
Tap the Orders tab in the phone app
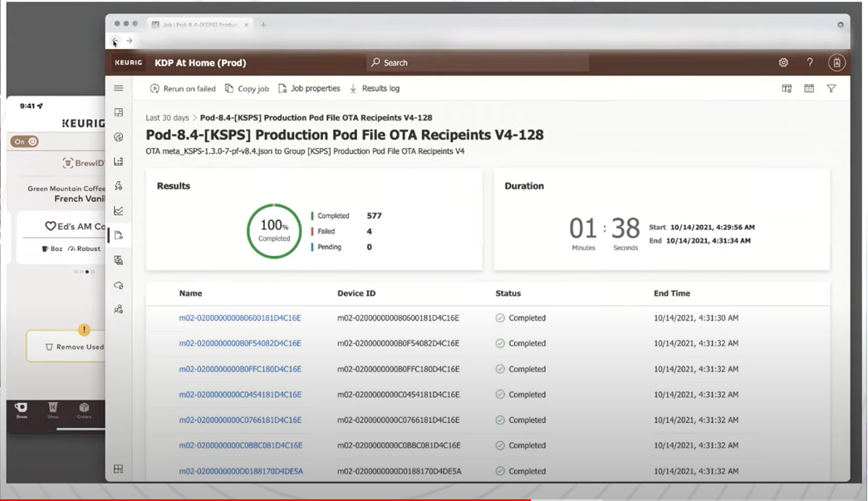[x=84, y=410]
